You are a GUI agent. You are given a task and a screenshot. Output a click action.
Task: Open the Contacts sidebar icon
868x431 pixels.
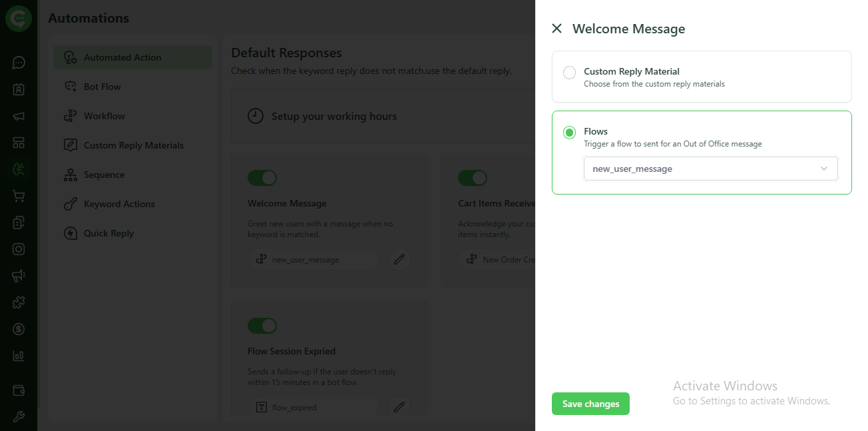19,89
